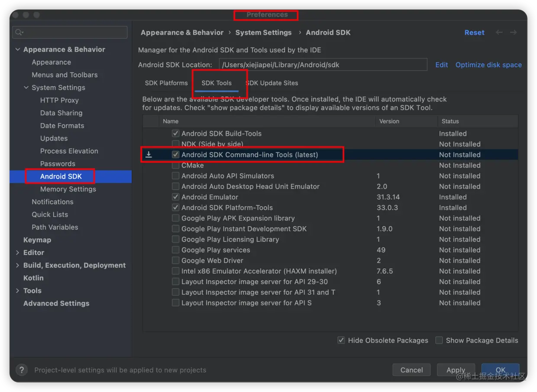
Task: Open HTTP Proxy settings page
Action: pyautogui.click(x=59, y=100)
